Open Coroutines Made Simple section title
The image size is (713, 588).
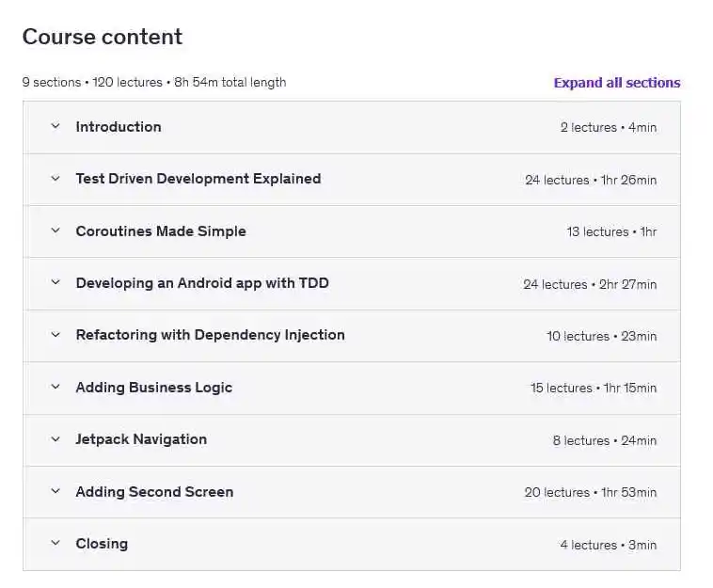[161, 231]
